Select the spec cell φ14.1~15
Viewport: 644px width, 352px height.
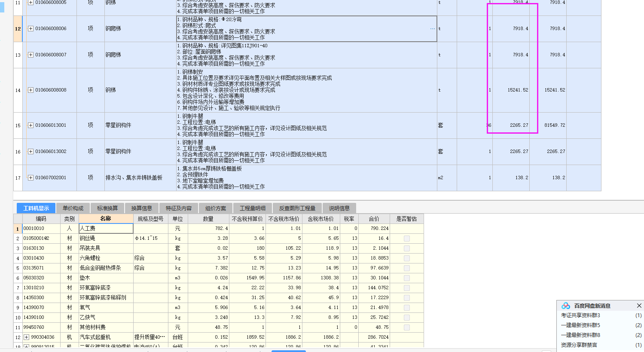pos(150,239)
